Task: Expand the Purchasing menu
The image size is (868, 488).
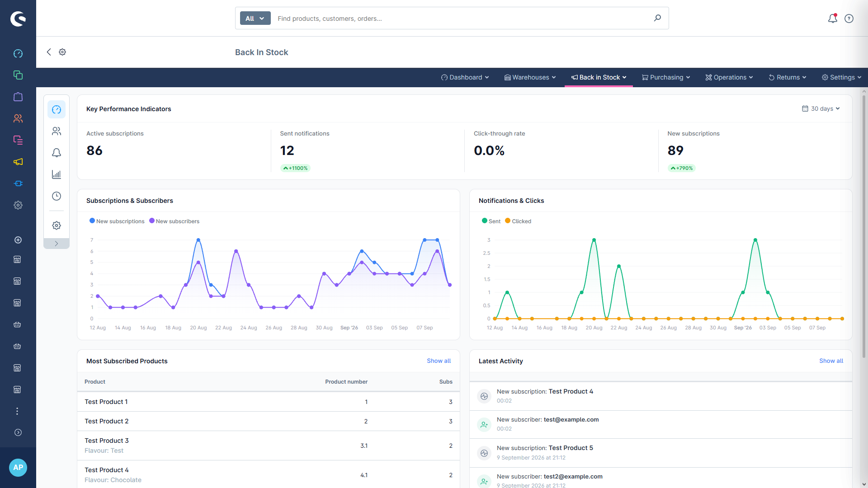Action: click(666, 77)
